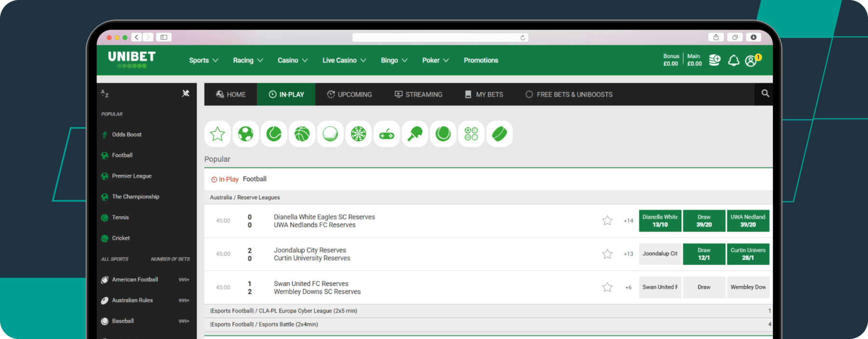868x339 pixels.
Task: Select the Wembley Downs odds button
Action: [748, 287]
